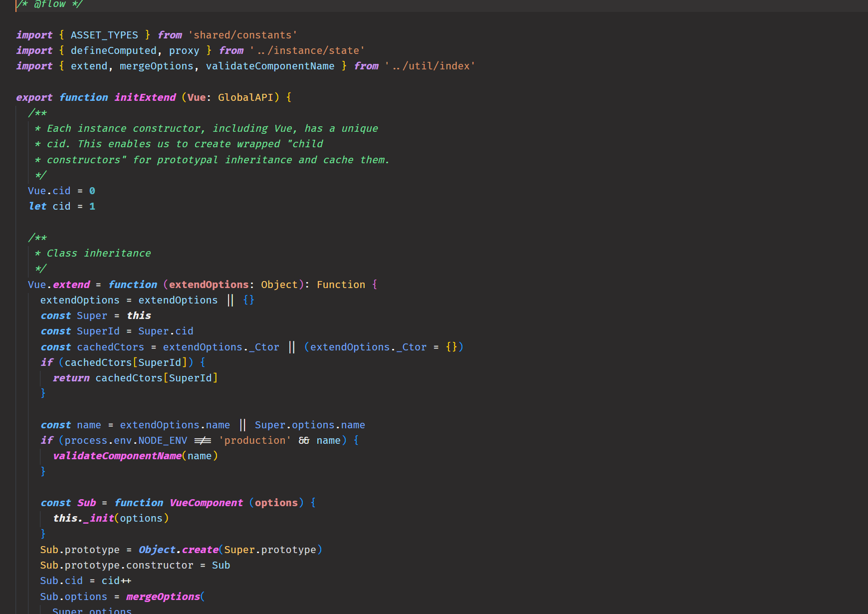Click the 'cid. This enables us' comment line
The width and height of the screenshot is (868, 614).
click(x=179, y=144)
